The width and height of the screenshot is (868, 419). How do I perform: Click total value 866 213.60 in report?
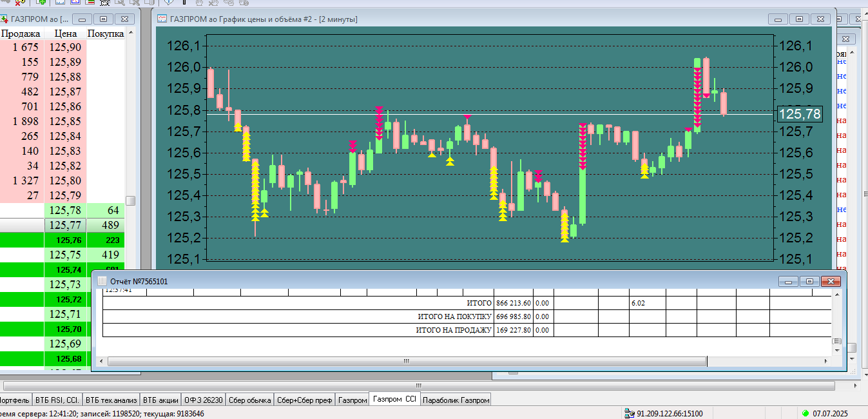coord(514,303)
